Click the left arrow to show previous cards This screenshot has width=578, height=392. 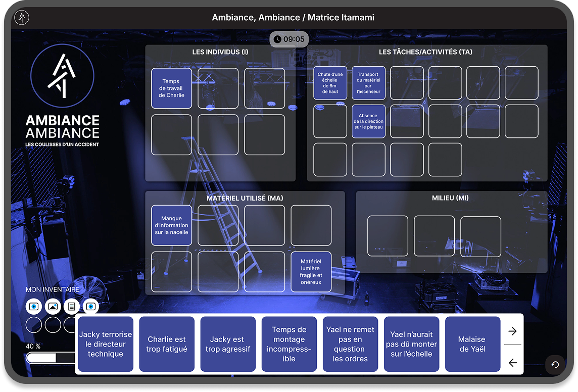(512, 362)
